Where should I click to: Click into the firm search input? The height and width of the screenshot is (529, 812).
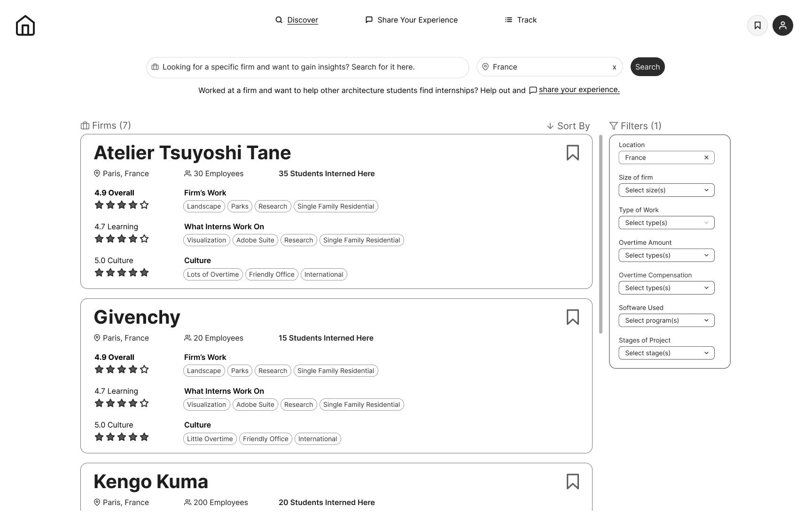pyautogui.click(x=308, y=67)
